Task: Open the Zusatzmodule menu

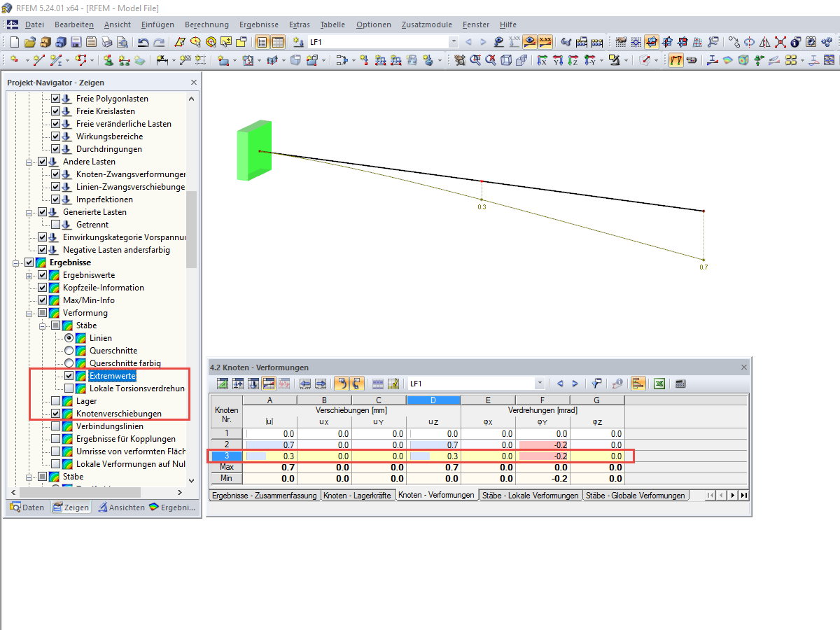Action: click(427, 24)
